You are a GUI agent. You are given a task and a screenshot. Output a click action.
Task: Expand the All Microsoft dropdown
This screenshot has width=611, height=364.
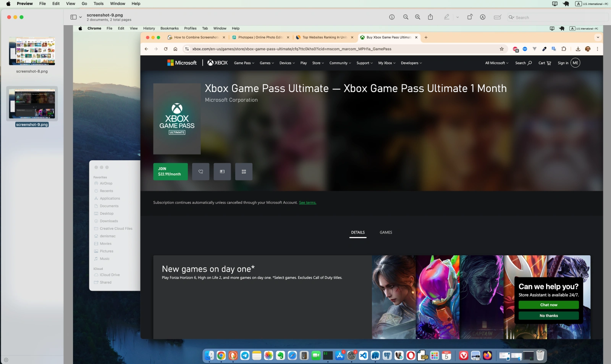[x=497, y=63]
